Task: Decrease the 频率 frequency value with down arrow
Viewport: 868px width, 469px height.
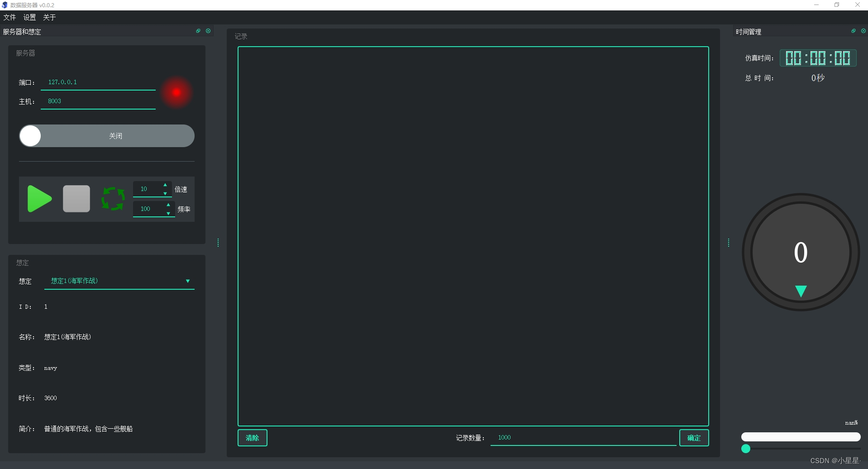Action: [x=168, y=213]
